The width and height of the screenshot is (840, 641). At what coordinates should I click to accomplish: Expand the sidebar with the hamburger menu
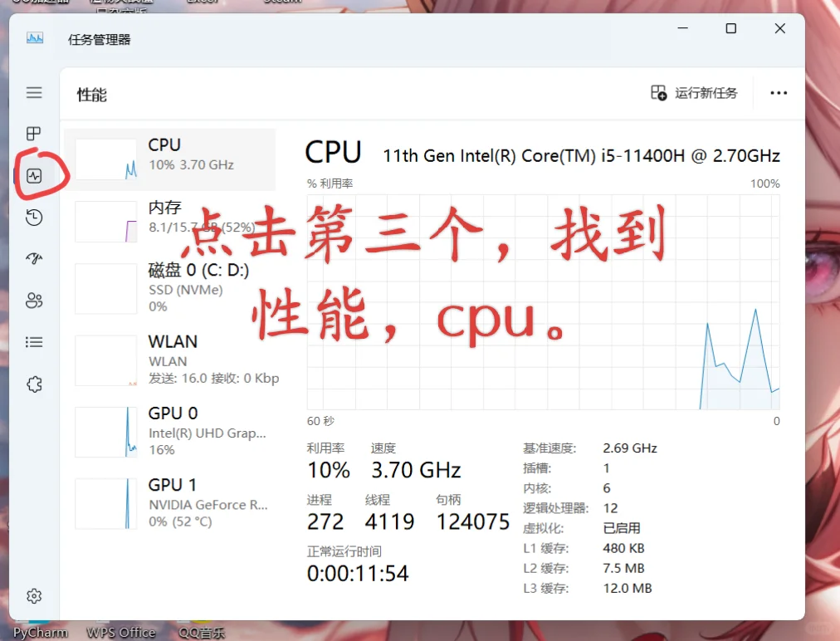pyautogui.click(x=34, y=92)
